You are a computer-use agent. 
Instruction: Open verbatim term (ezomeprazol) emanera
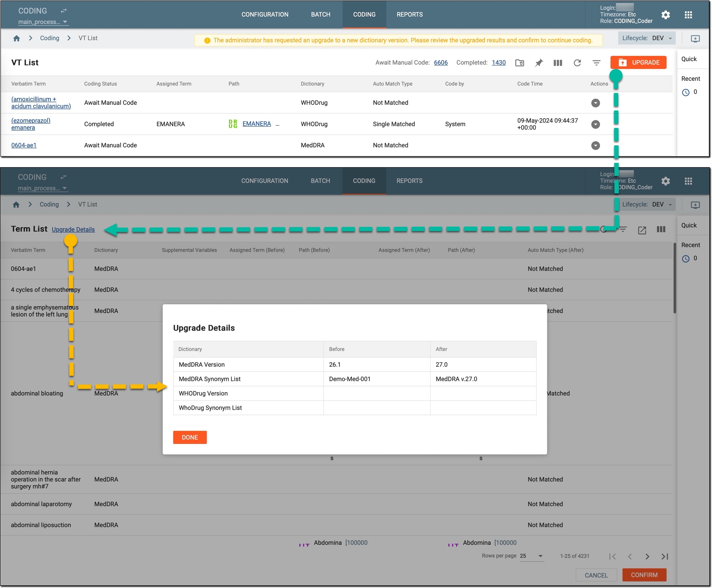[31, 124]
